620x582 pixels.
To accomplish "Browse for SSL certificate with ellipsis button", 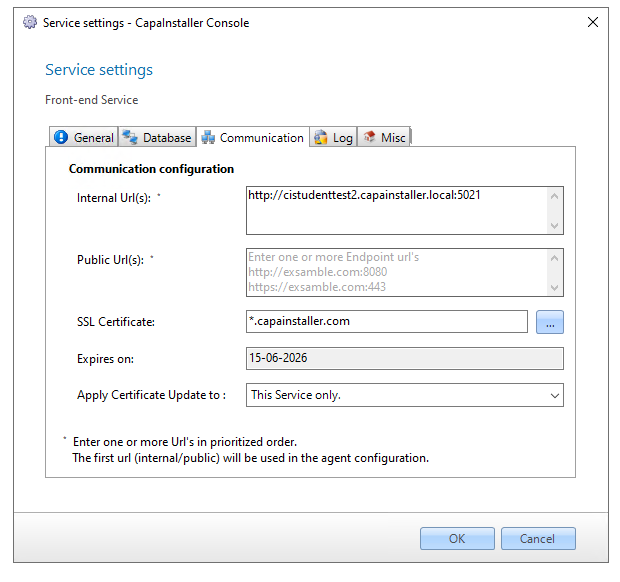I will 550,322.
